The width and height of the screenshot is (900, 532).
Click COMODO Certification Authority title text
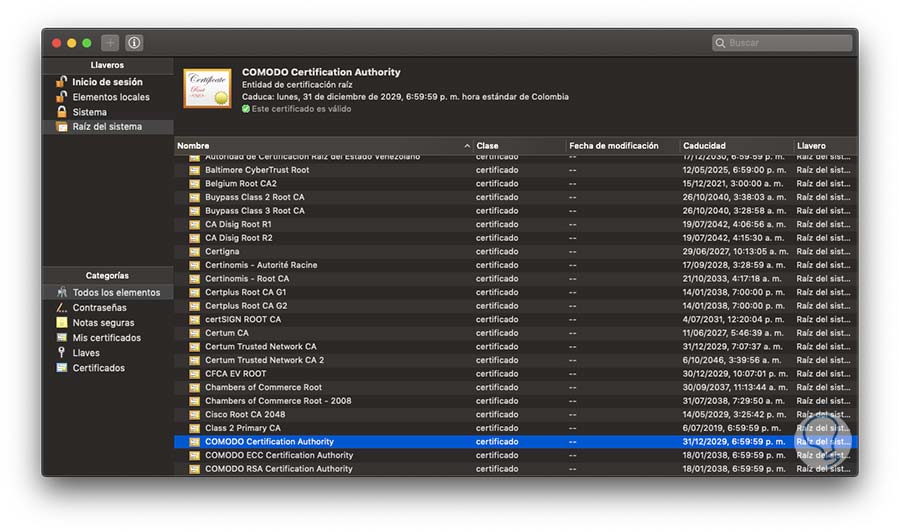(x=321, y=72)
